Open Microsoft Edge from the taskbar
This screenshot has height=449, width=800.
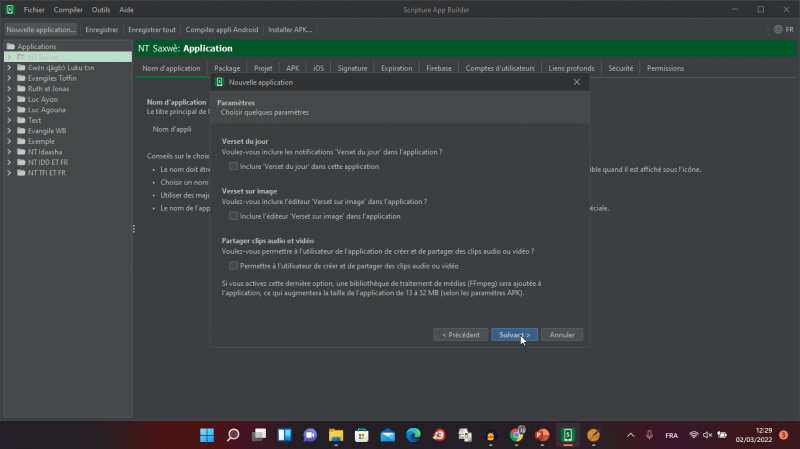413,435
